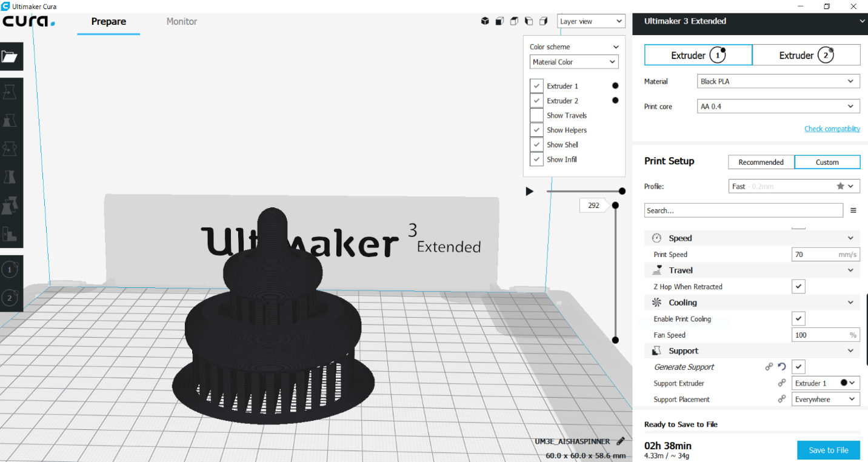Disable the Show Infill checkbox
Screen dimensions: 868x462
[536, 159]
